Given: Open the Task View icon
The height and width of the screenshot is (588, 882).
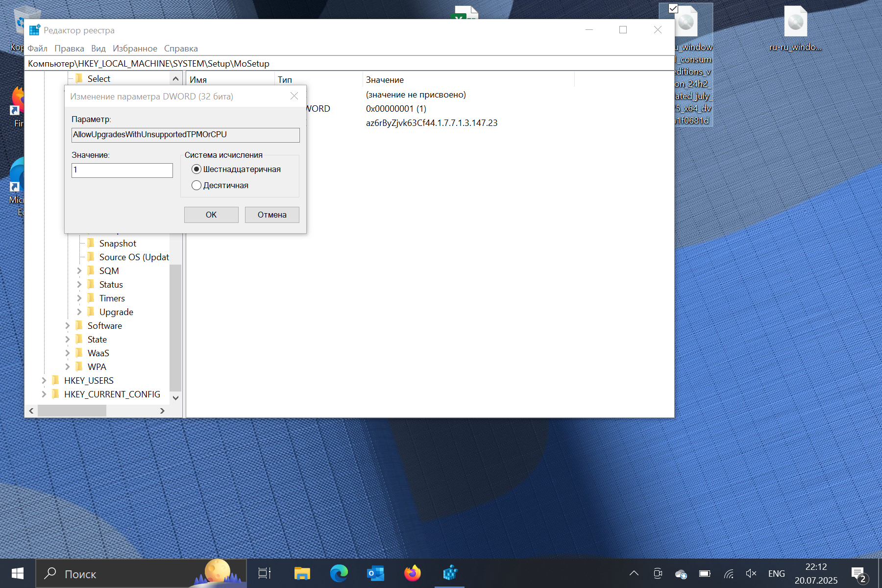Looking at the screenshot, I should tap(265, 573).
